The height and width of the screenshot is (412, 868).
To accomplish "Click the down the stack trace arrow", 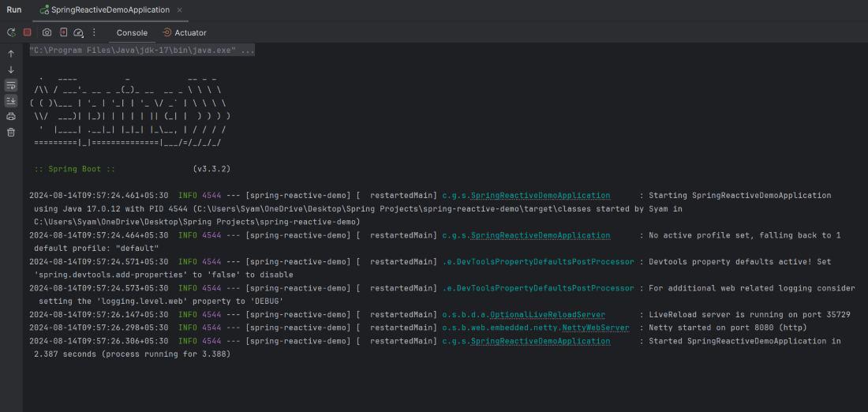I will 11,69.
